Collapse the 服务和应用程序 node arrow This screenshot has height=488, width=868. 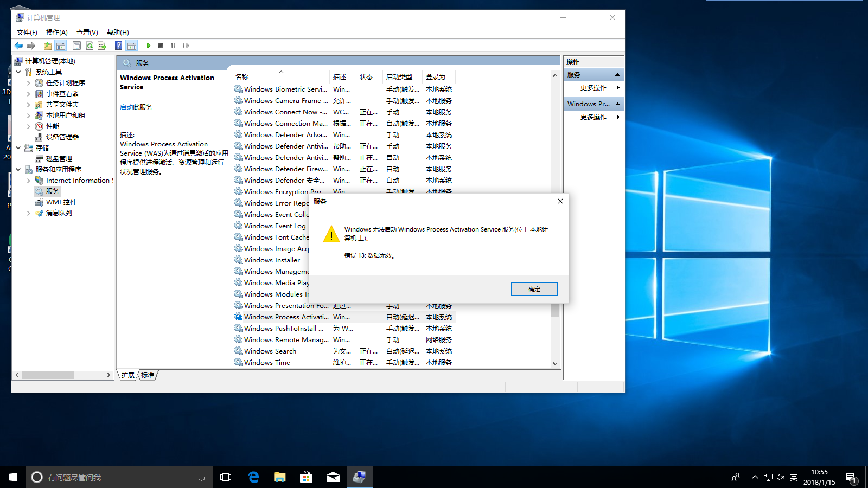(x=18, y=170)
